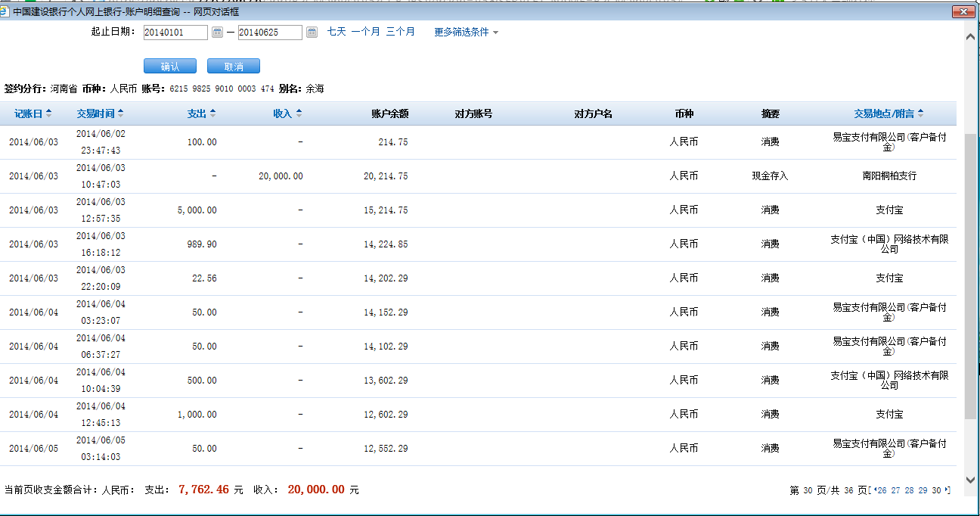Image resolution: width=980 pixels, height=516 pixels.
Task: Open calendar picker for end date
Action: pos(312,33)
